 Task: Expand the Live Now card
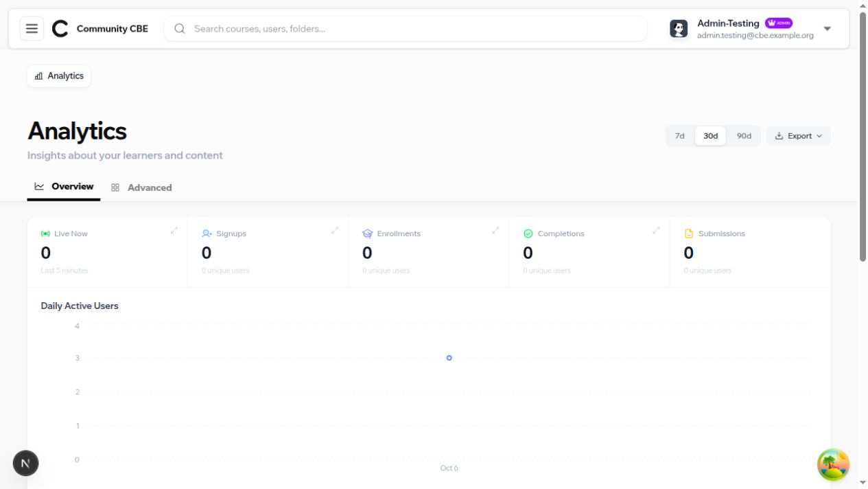coord(174,230)
